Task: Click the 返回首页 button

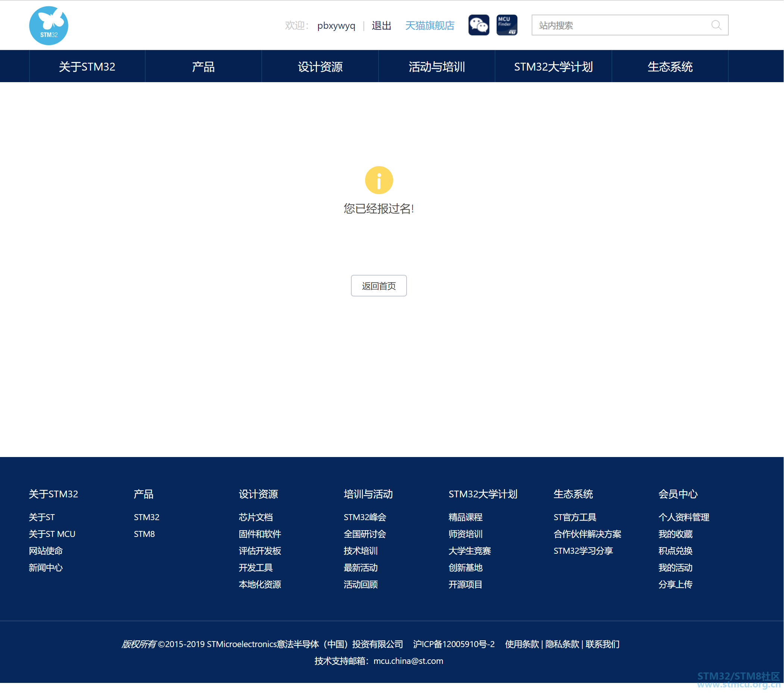Action: (379, 286)
